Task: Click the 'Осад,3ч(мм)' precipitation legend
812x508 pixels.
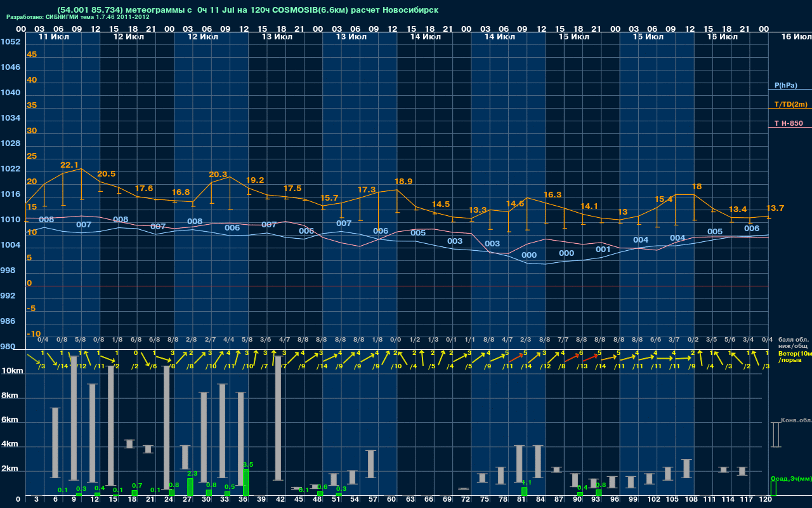Action: tap(790, 478)
